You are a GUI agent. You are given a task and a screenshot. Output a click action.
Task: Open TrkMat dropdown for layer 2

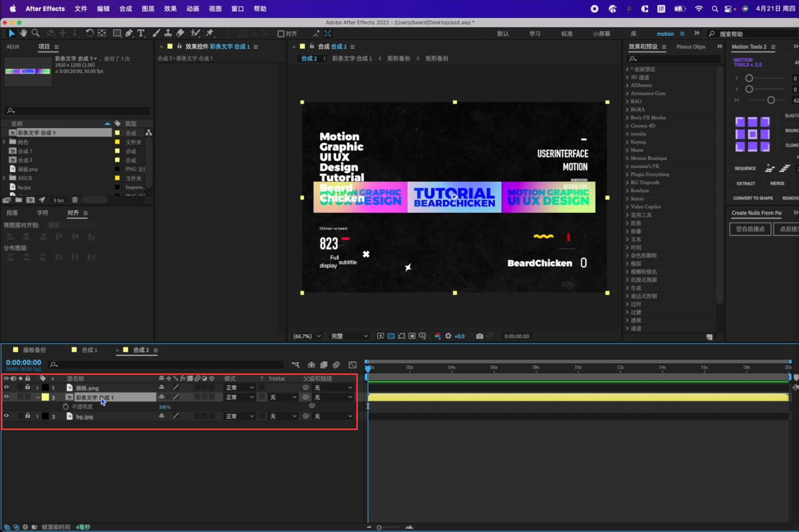[283, 397]
